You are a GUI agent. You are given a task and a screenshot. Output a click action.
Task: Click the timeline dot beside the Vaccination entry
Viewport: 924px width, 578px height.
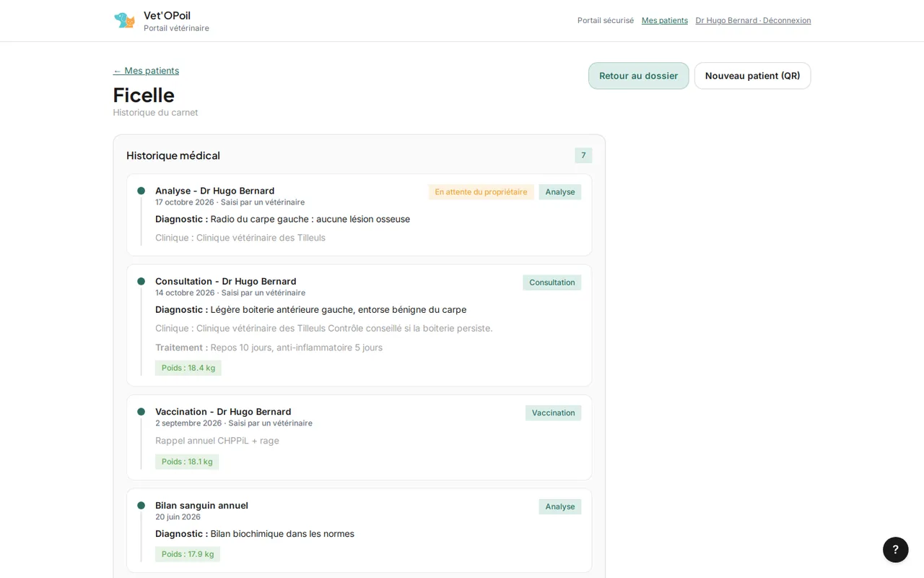141,412
